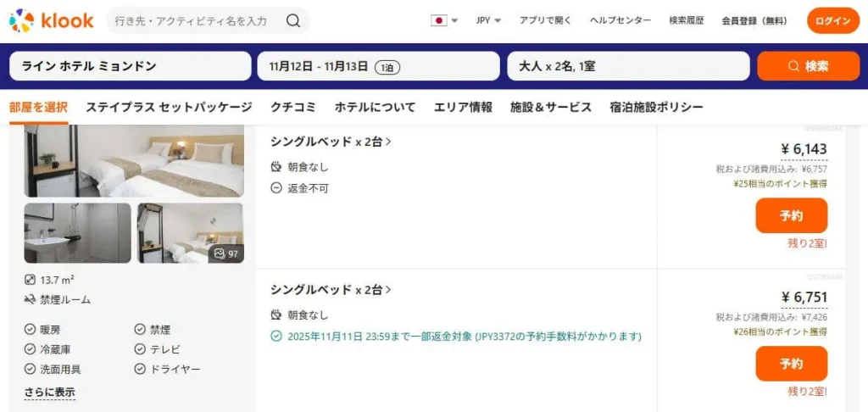Click the ライン ホテル ミョンドン hotel name field

(131, 66)
